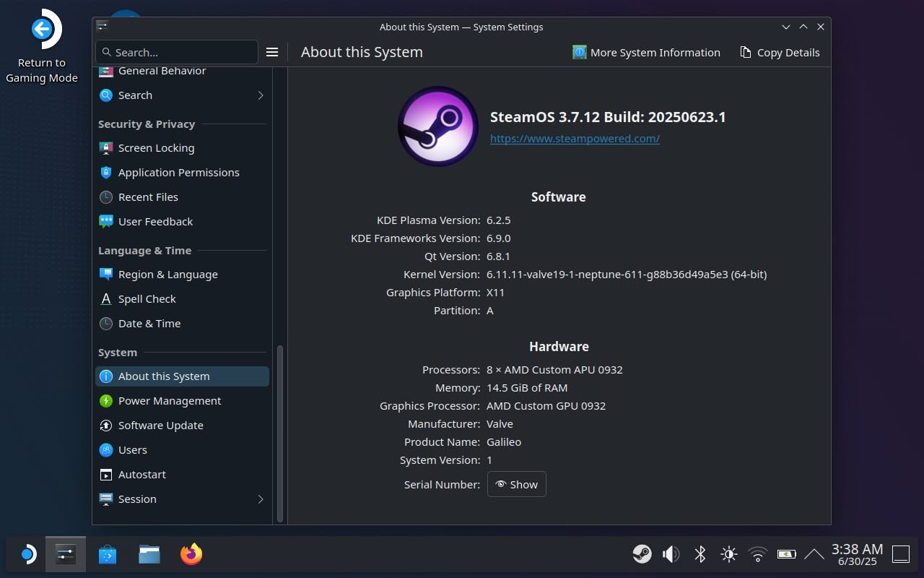The height and width of the screenshot is (578, 924).
Task: Open the Search settings entry
Action: click(182, 95)
